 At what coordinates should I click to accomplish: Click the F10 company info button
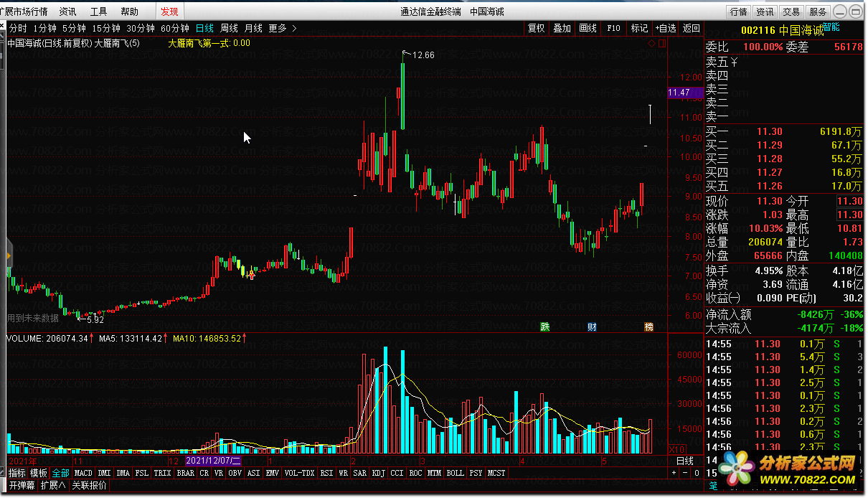[x=613, y=28]
